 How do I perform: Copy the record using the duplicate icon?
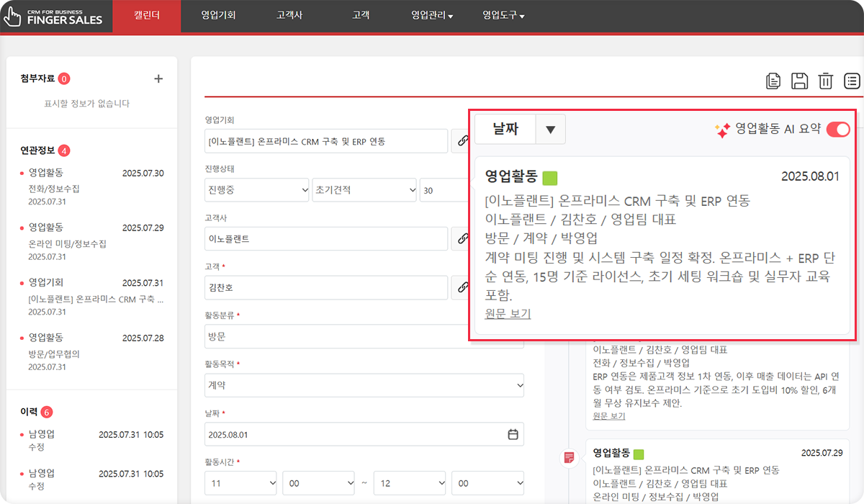pyautogui.click(x=773, y=81)
